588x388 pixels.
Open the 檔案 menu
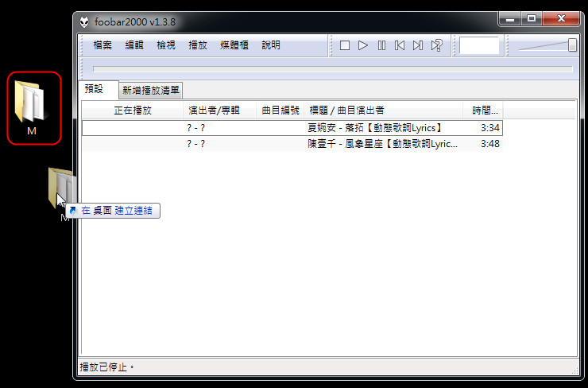103,45
